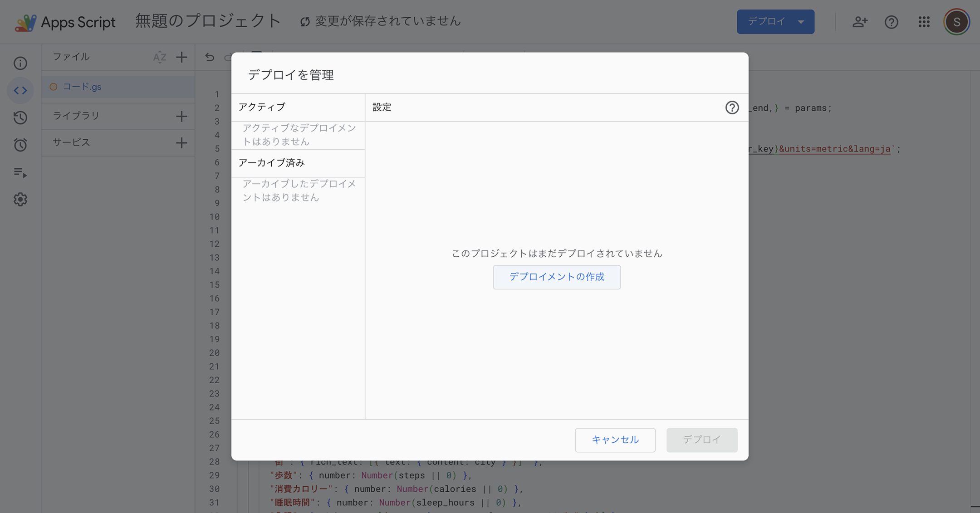The width and height of the screenshot is (980, 513).
Task: Open the Executions list icon
Action: 20,172
